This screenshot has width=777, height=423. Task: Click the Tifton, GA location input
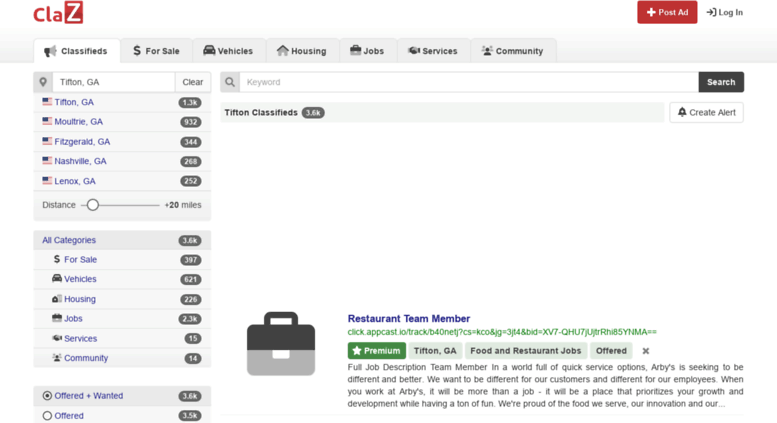(114, 82)
